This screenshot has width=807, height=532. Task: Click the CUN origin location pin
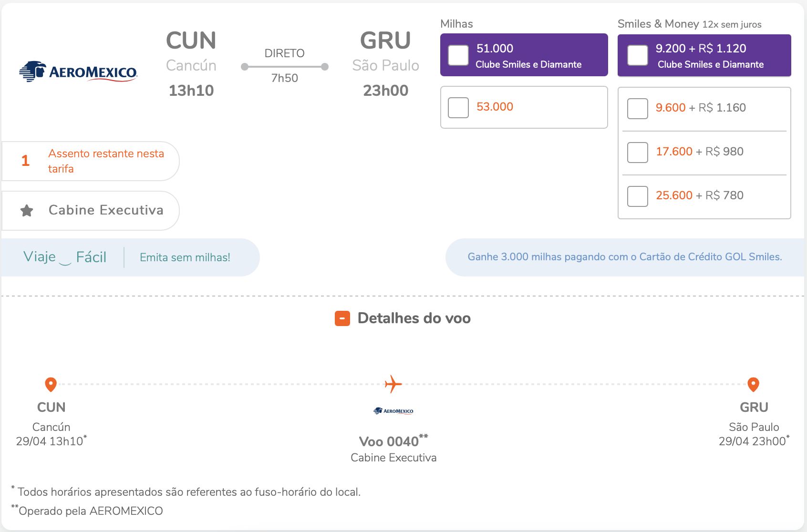pos(51,384)
